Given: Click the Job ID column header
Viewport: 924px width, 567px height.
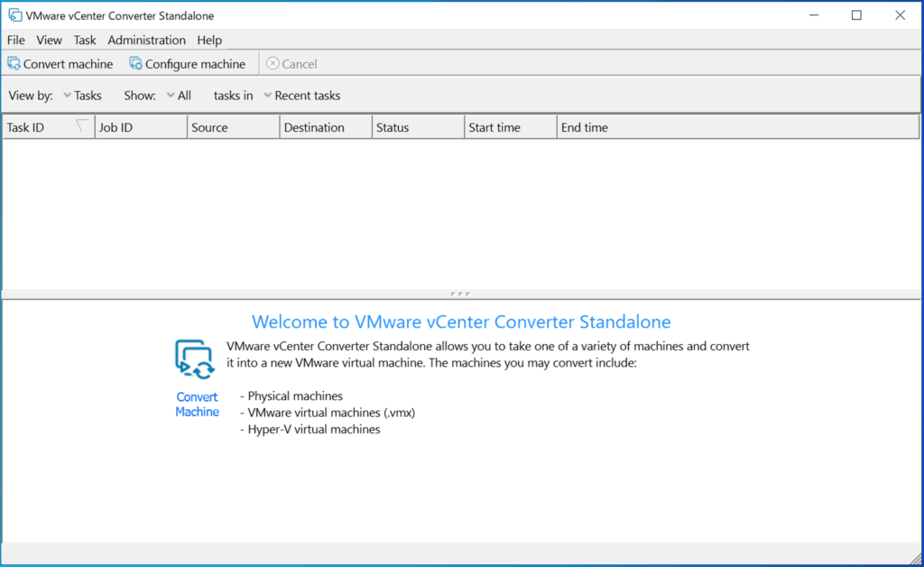Looking at the screenshot, I should (140, 127).
